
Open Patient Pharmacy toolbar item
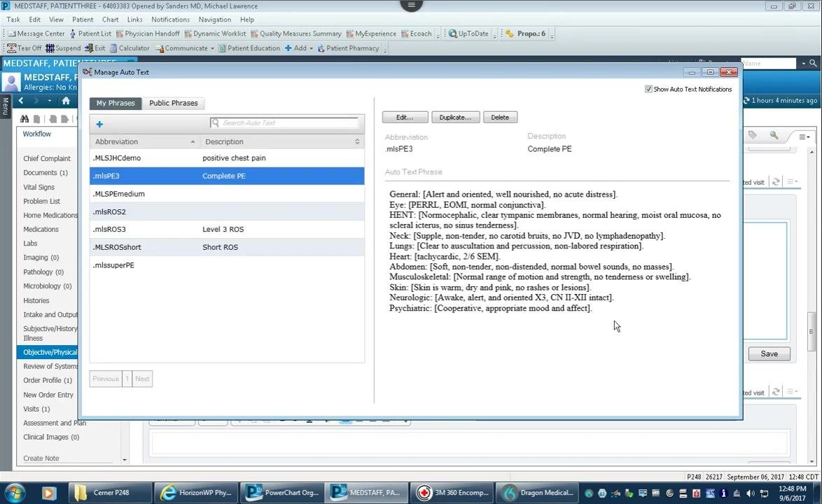click(348, 48)
